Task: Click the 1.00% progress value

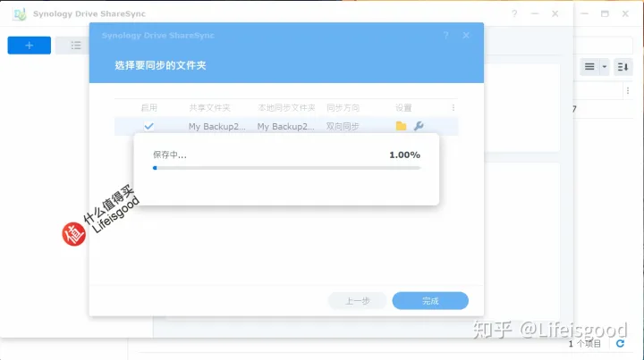Action: [404, 155]
